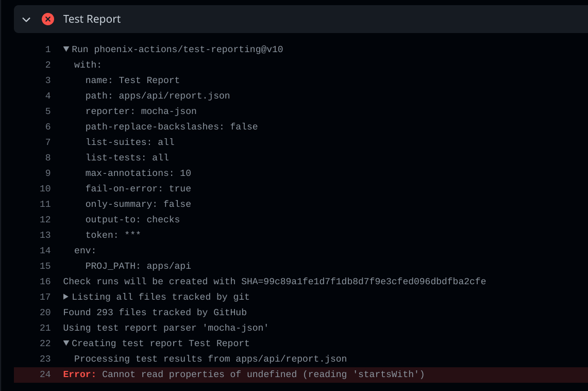Collapse the 'Run phoenix-actions/test-reporting@v10' group
588x391 pixels.
tap(65, 48)
